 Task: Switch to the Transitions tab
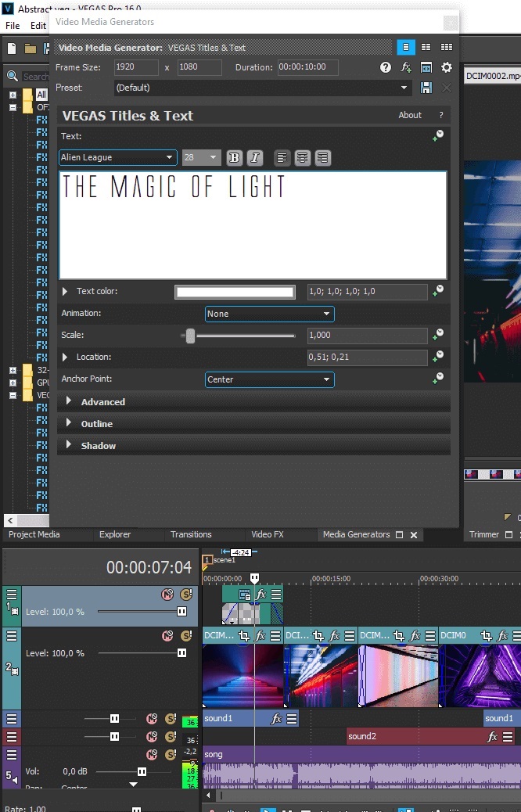click(x=191, y=535)
